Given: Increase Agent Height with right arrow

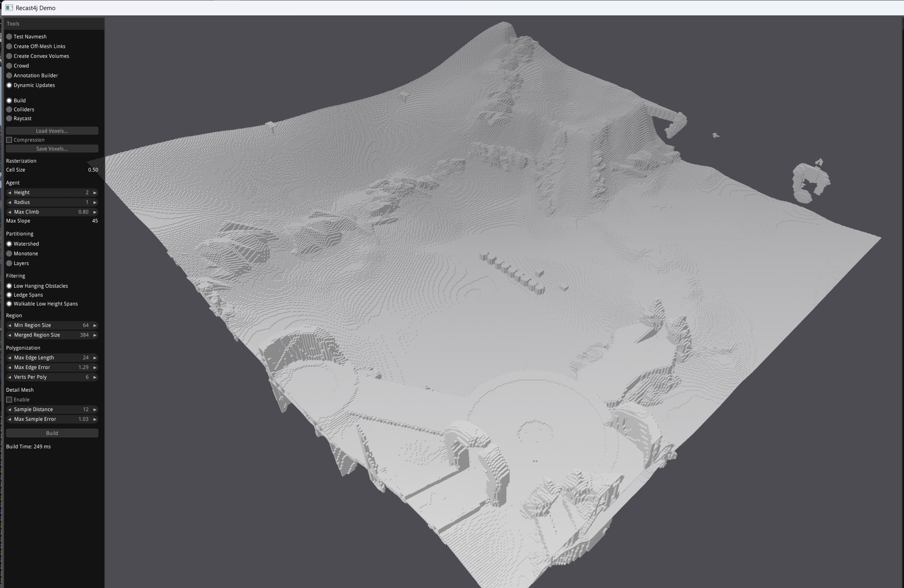Looking at the screenshot, I should (95, 193).
